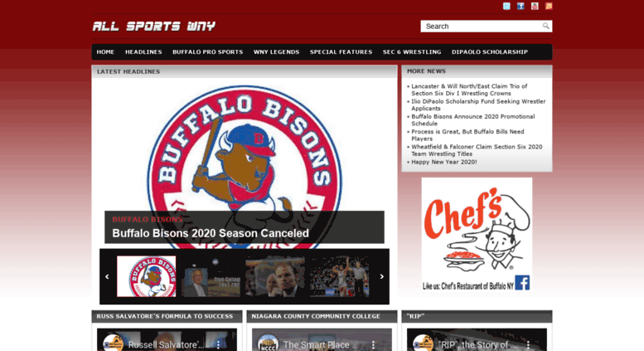Click the search magnifier icon
The height and width of the screenshot is (351, 644).
[x=545, y=26]
